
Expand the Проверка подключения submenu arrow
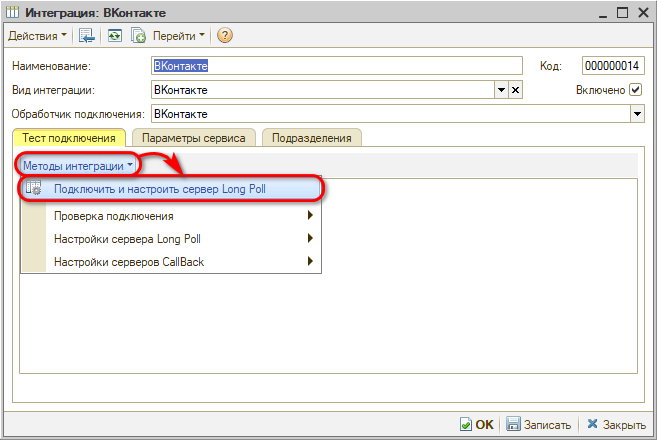[x=310, y=215]
